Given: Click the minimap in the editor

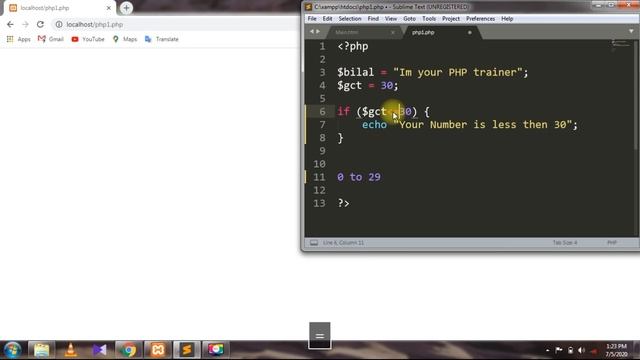Looking at the screenshot, I should click(620, 45).
